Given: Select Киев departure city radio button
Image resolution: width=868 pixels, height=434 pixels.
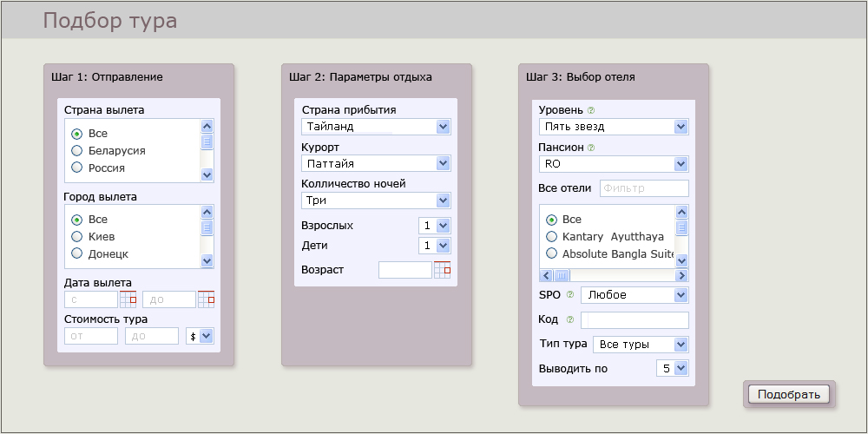Looking at the screenshot, I should coord(77,237).
